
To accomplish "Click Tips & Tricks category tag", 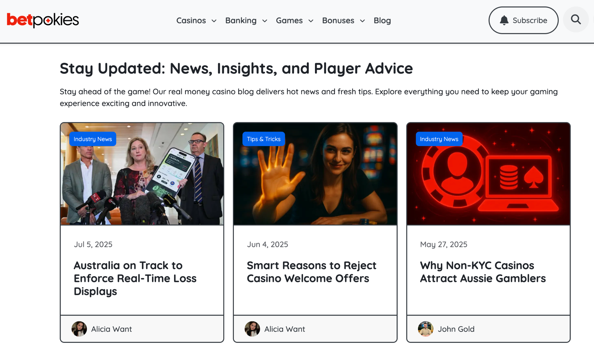I will coord(264,139).
